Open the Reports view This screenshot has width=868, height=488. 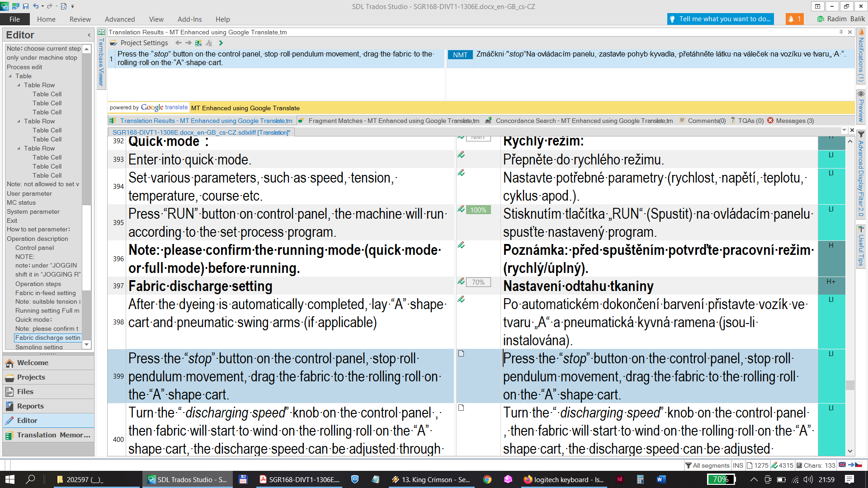pyautogui.click(x=48, y=406)
